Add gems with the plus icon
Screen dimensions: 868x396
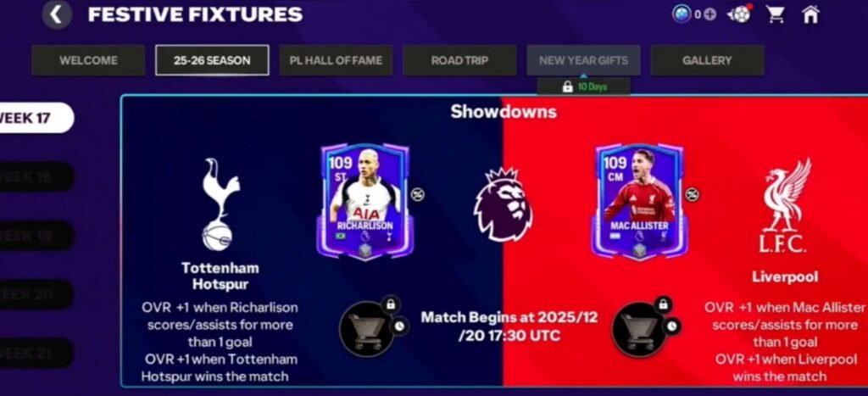[710, 14]
